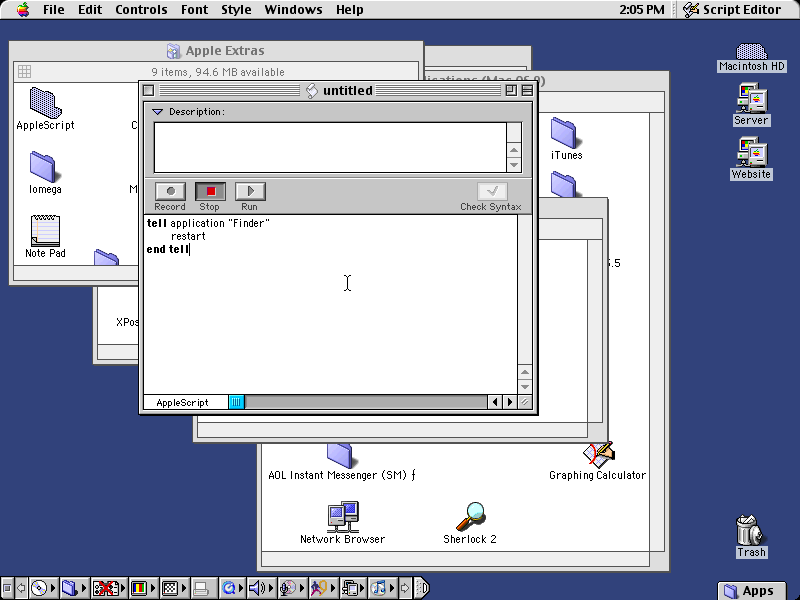Open the Sound Volume control strip module
The height and width of the screenshot is (600, 800).
[x=261, y=588]
